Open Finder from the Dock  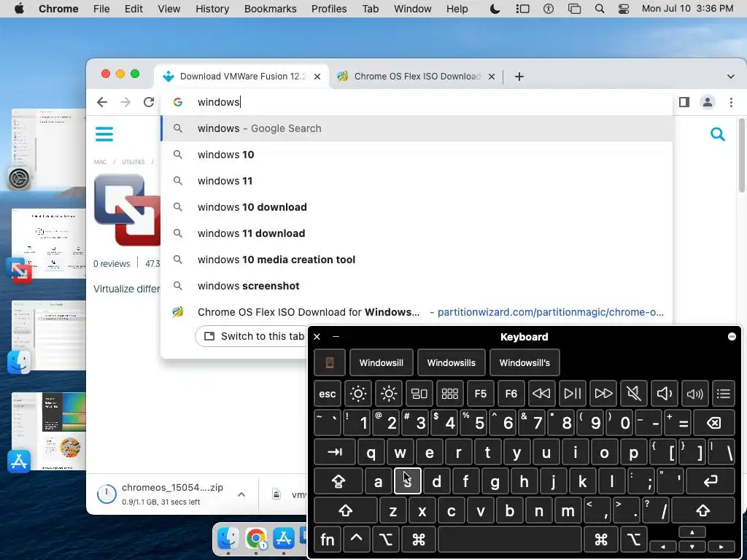pos(228,539)
